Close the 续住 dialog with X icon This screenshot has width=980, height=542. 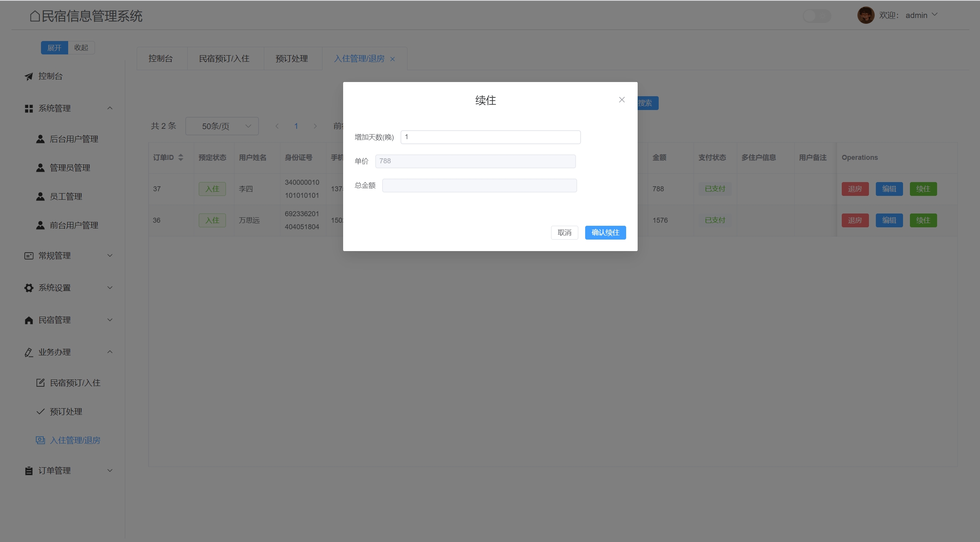pyautogui.click(x=622, y=100)
